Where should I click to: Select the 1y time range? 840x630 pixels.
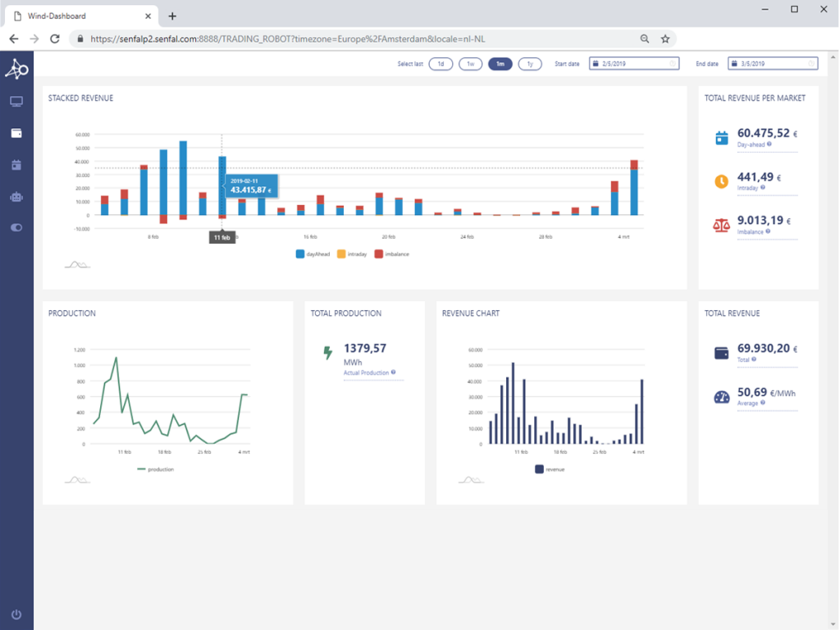[529, 64]
